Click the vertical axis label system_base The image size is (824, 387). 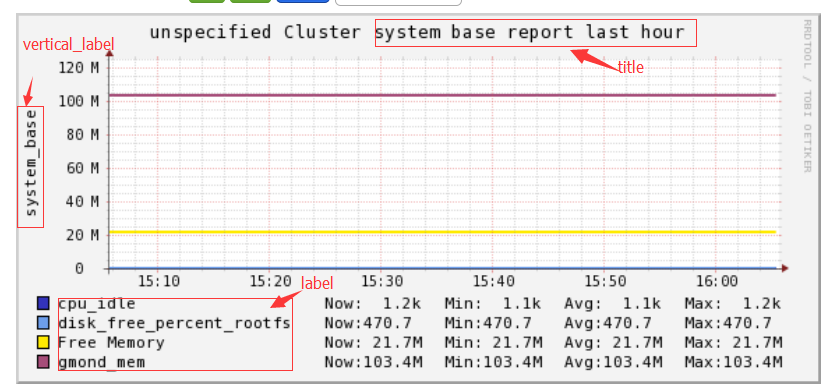(x=31, y=163)
